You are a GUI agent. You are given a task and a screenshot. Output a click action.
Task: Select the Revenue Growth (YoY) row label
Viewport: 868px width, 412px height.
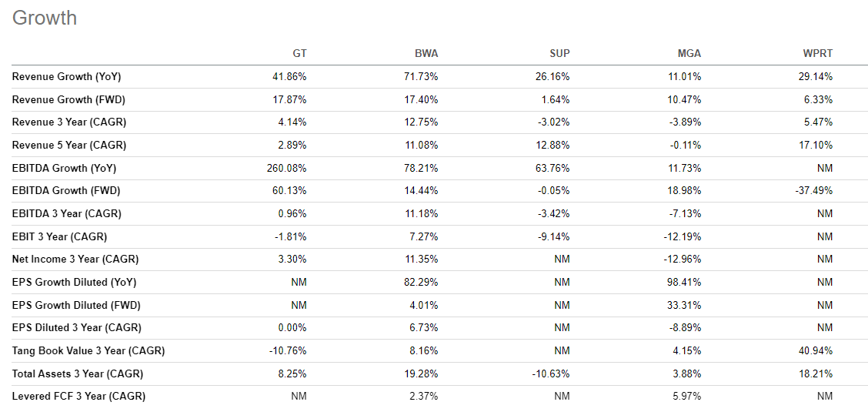click(67, 77)
